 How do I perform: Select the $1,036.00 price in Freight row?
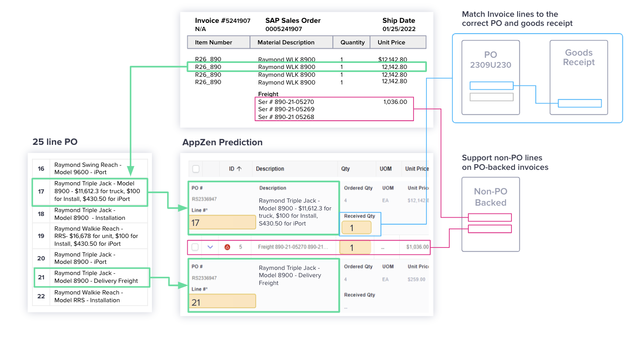pos(417,247)
